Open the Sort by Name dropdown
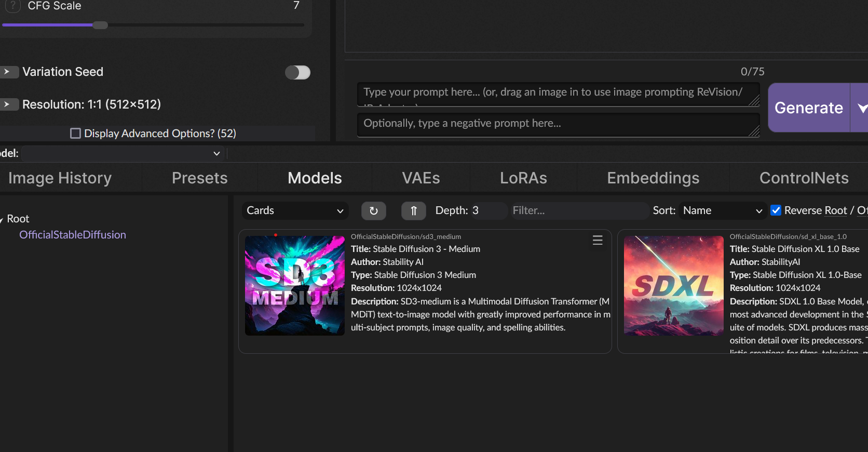Viewport: 868px width, 452px height. pos(723,210)
